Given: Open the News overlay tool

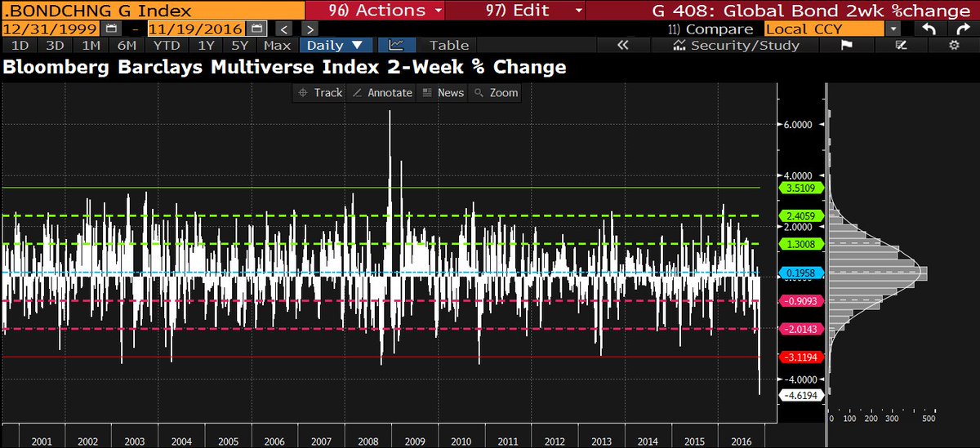Looking at the screenshot, I should [x=443, y=92].
